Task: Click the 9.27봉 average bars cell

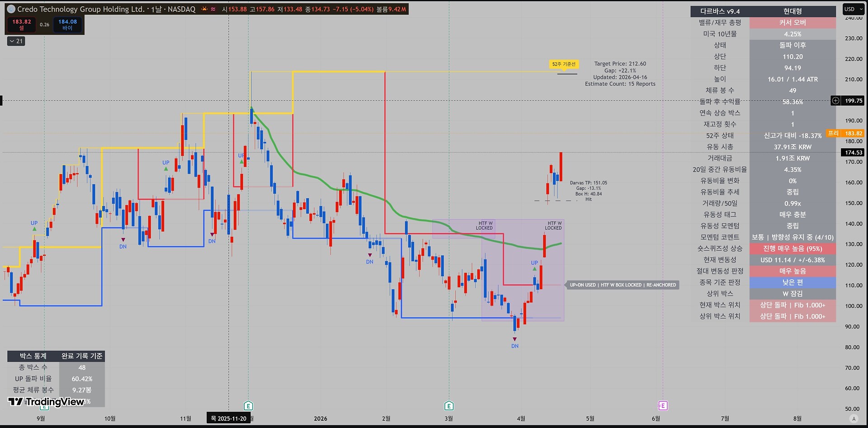Action: [82, 390]
